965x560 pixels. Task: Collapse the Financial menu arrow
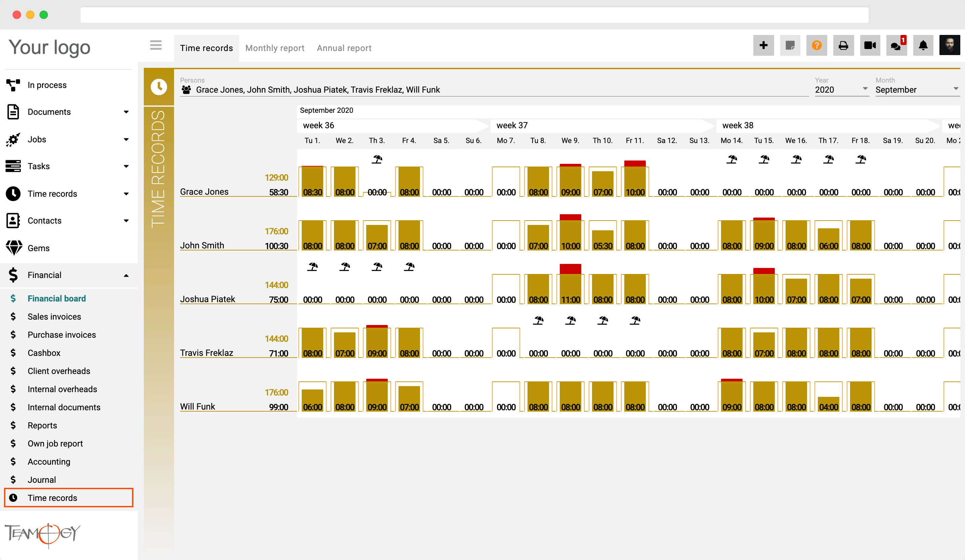pos(126,275)
